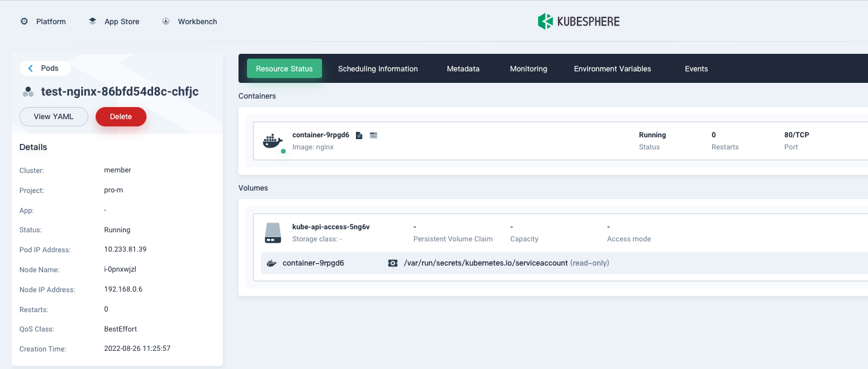The image size is (868, 369).
Task: Click the pod icon beside test-nginx-86bfd54d8c-chfjc
Action: (x=28, y=91)
